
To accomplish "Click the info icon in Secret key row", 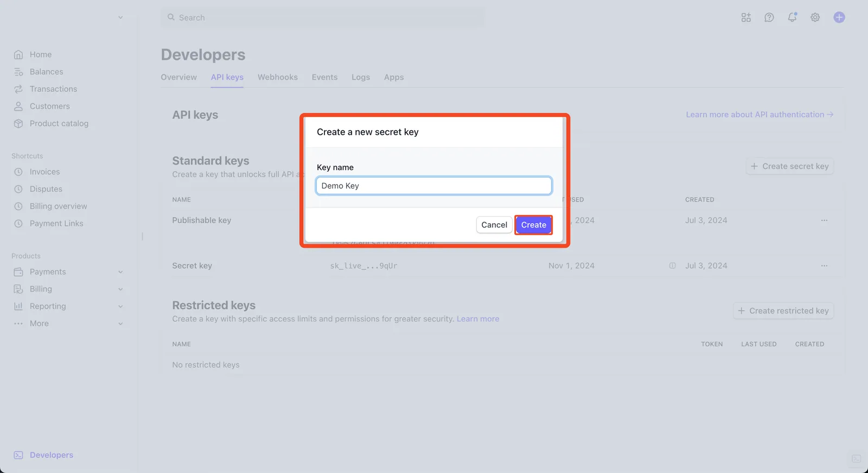I will point(673,266).
